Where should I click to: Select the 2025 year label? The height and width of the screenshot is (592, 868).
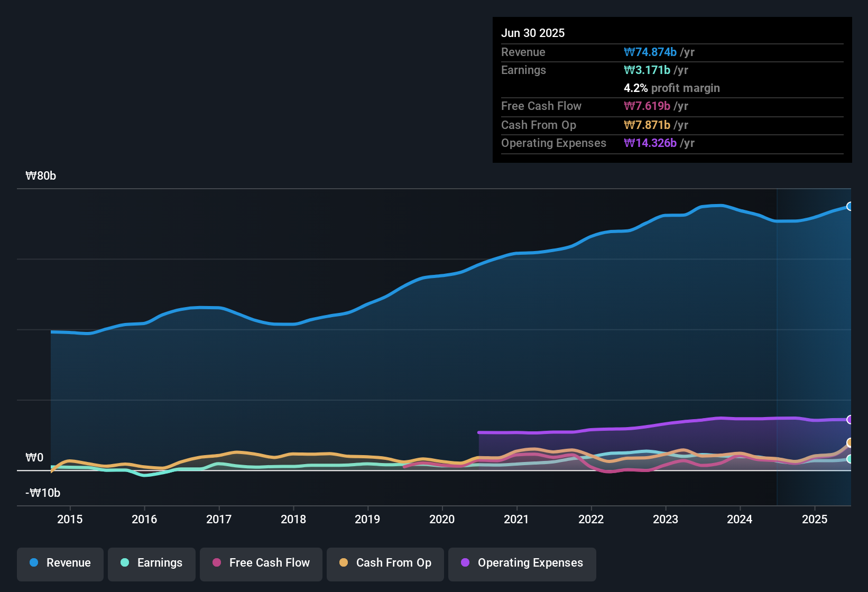coord(815,520)
